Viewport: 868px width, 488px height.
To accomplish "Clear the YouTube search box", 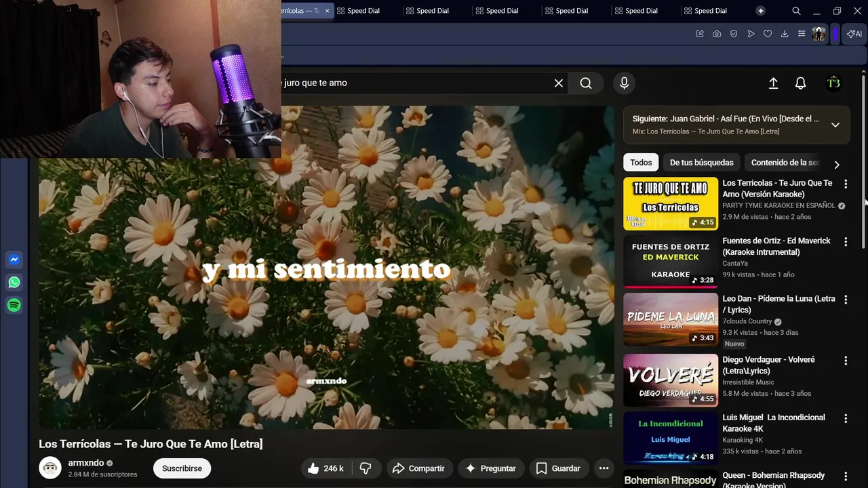I will click(559, 83).
